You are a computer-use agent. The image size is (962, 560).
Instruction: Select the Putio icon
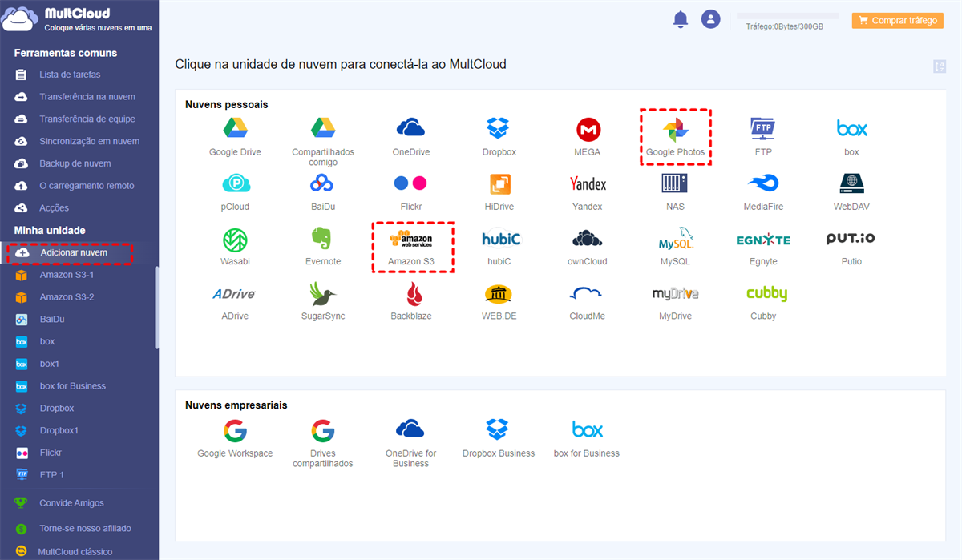(851, 239)
